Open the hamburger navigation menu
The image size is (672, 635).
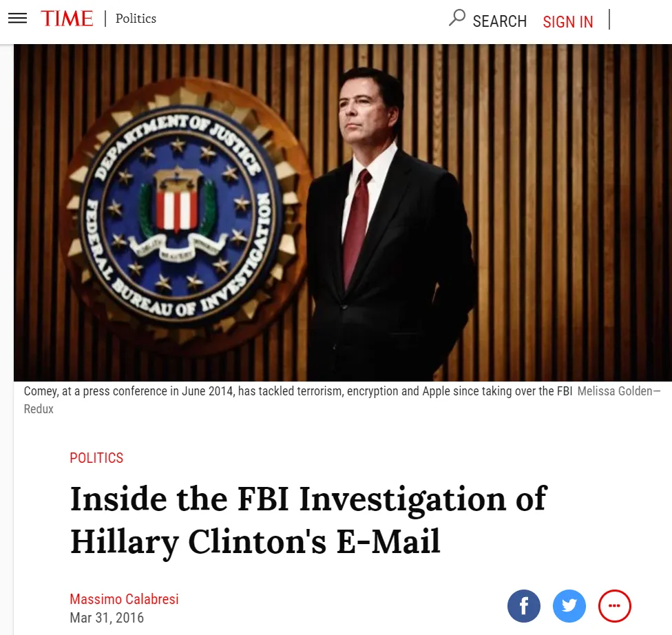pos(18,19)
